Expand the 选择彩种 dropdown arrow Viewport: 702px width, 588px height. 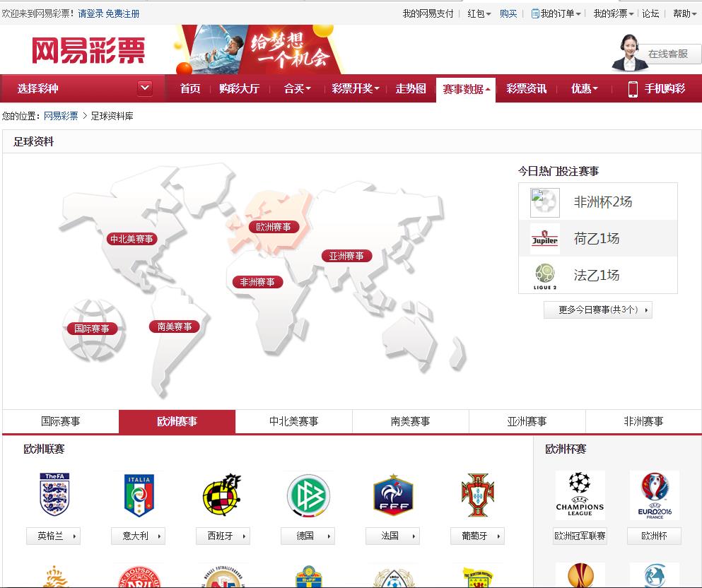pos(145,88)
